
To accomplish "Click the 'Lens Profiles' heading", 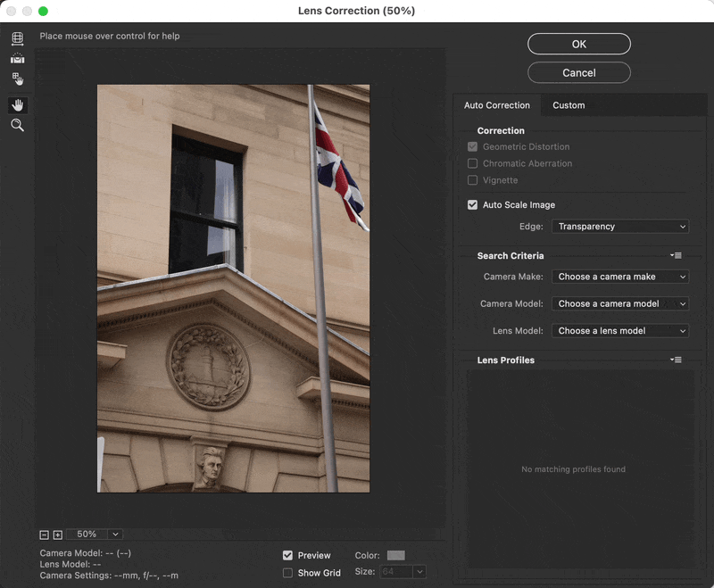I will click(505, 360).
